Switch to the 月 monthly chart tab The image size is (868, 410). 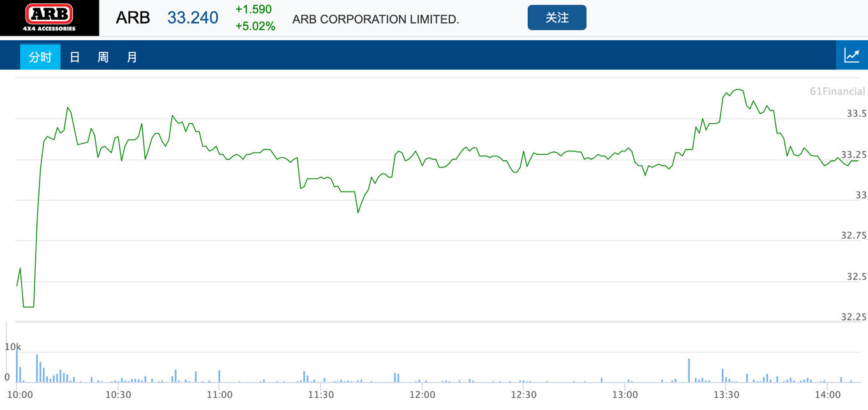point(131,57)
